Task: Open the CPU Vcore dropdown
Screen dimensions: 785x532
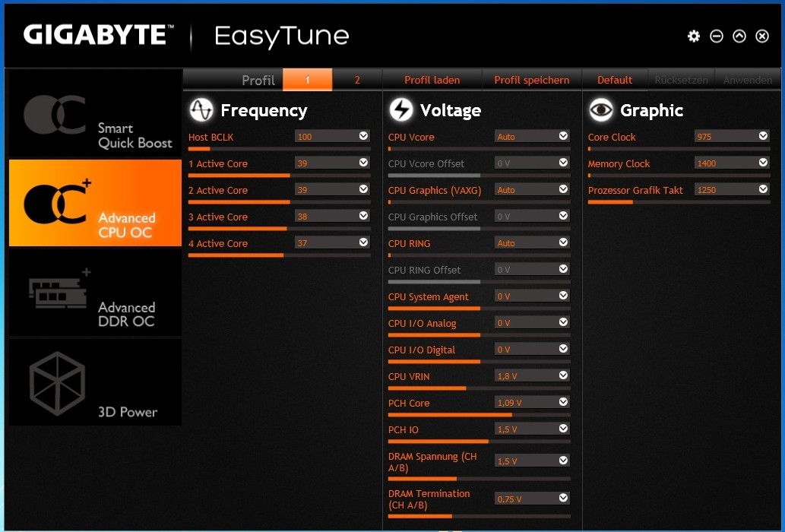Action: click(x=563, y=135)
